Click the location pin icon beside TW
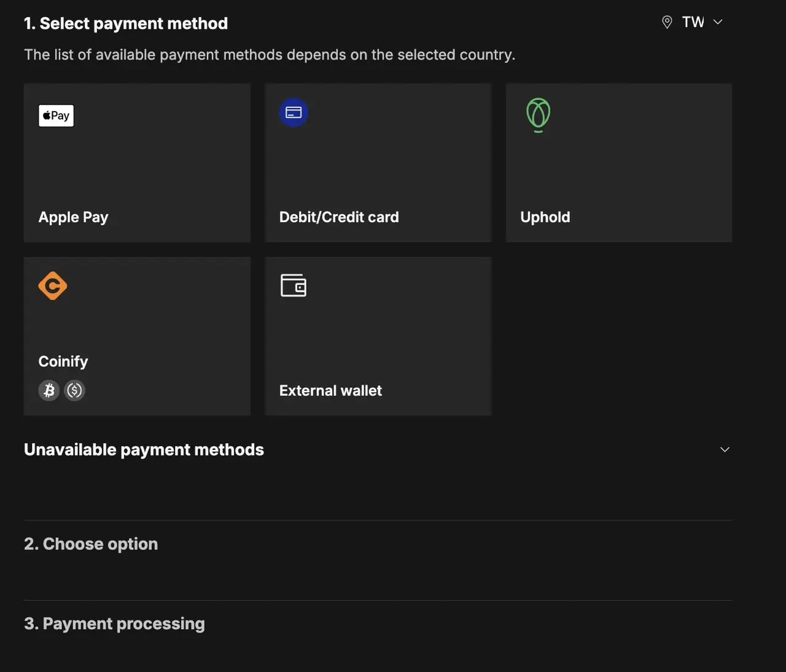 pyautogui.click(x=667, y=23)
